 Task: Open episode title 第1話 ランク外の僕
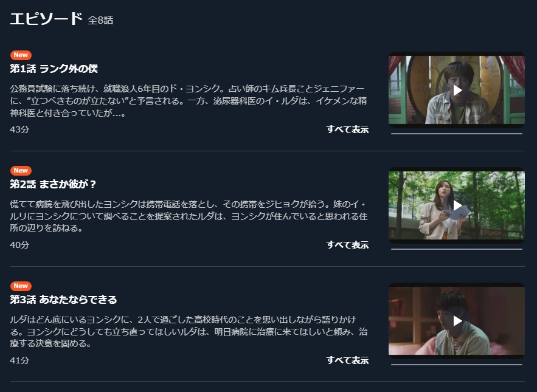(54, 69)
